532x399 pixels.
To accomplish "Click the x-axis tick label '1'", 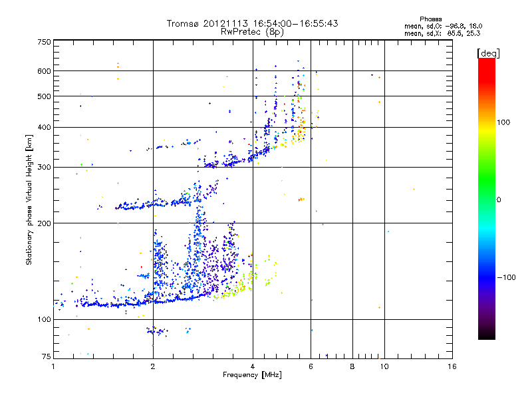I will click(x=53, y=366).
